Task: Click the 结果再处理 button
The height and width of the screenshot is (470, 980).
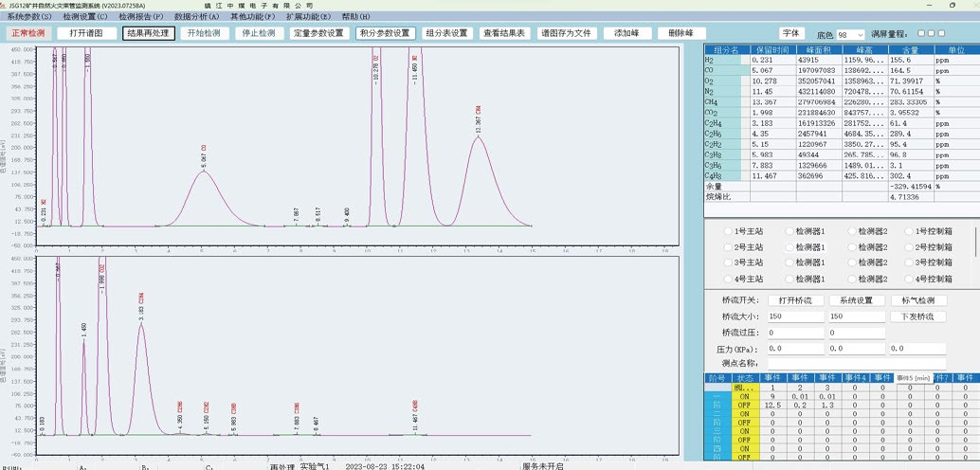Action: (x=148, y=33)
